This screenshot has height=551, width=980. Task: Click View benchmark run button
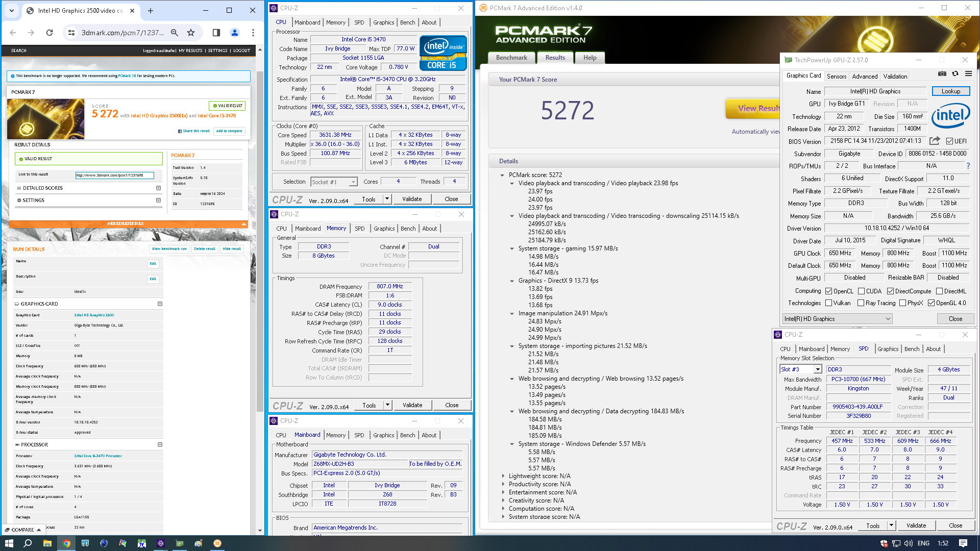[x=169, y=249]
